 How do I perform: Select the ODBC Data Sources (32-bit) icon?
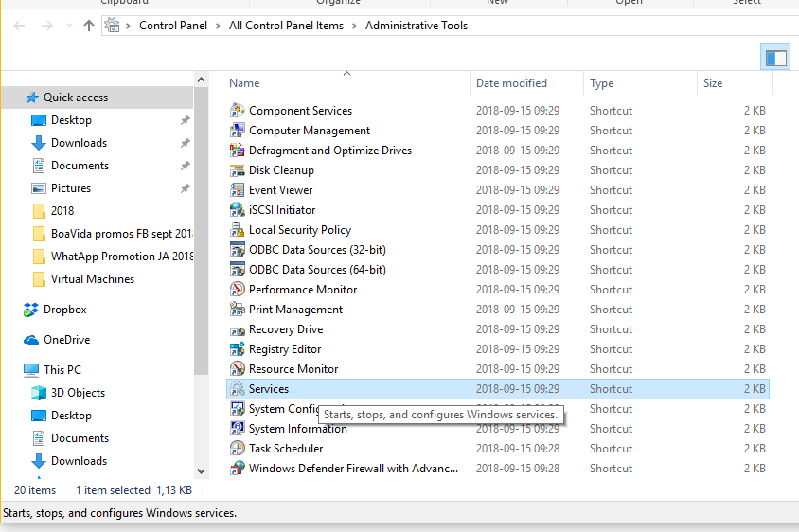click(237, 250)
